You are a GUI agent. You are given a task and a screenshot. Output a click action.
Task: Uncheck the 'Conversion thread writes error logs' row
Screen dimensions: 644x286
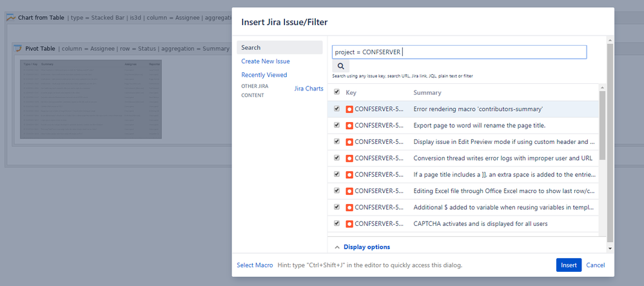pos(337,158)
